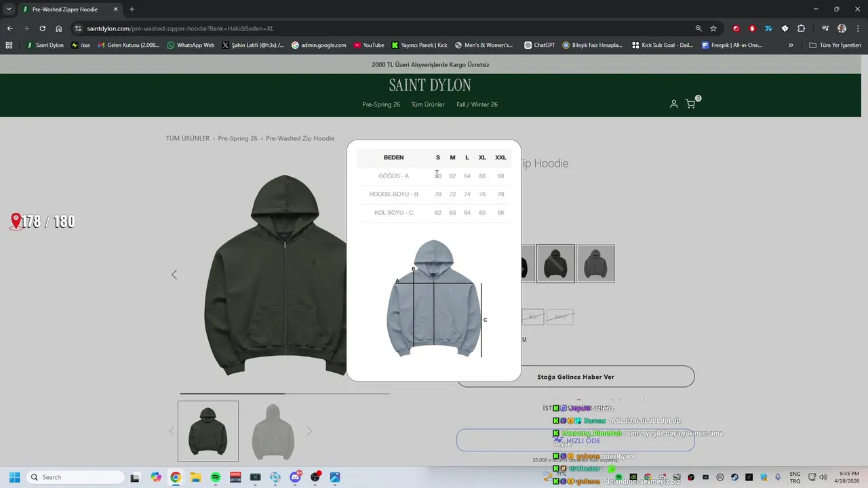Open the Pre-Spring 26 menu item
Viewport: 868px width, 488px height.
point(381,104)
